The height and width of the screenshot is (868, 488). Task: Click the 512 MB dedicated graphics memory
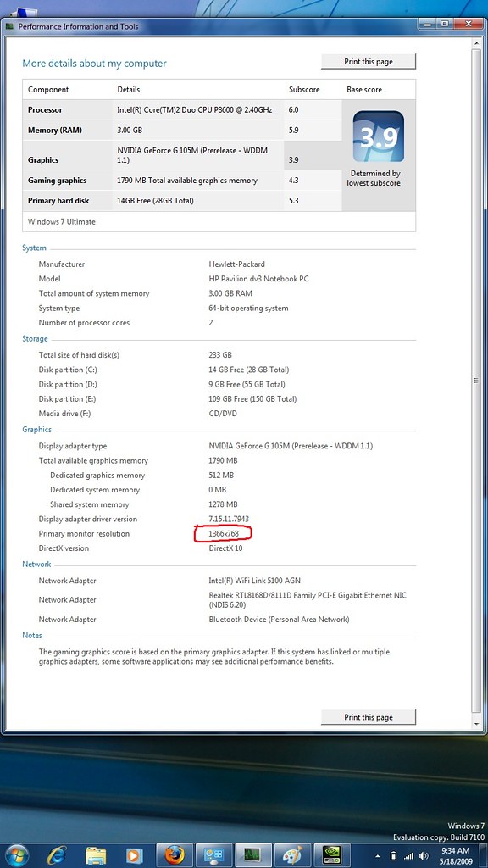(221, 475)
